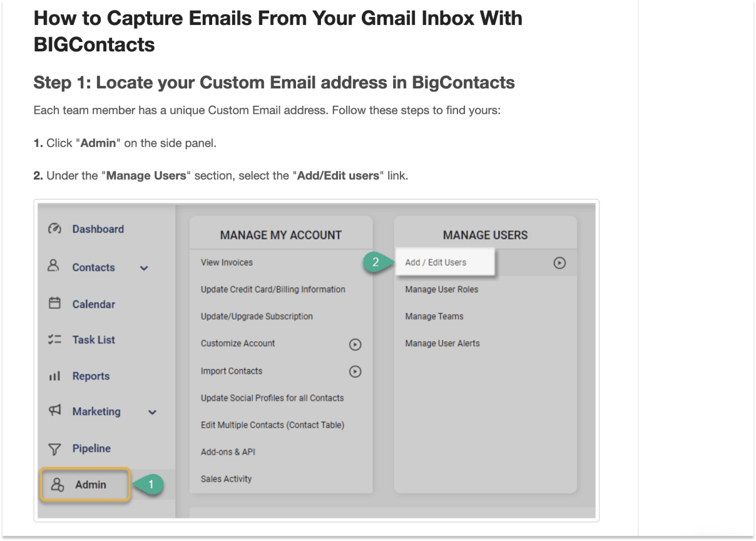This screenshot has width=756, height=541.
Task: Select Reports in the side panel
Action: click(91, 376)
